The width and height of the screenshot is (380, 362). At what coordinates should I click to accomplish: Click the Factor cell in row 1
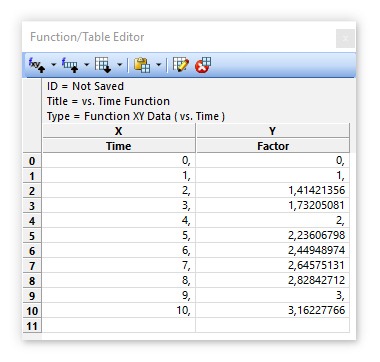tap(273, 175)
